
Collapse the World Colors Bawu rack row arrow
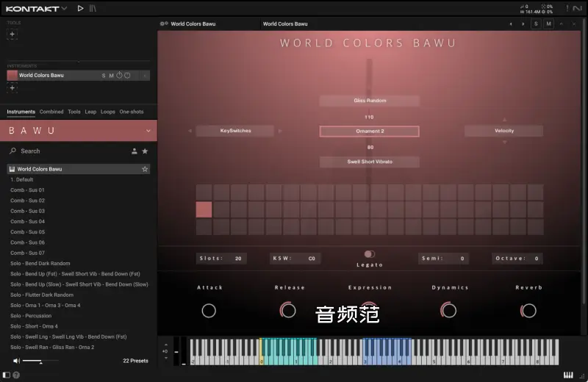coord(145,76)
